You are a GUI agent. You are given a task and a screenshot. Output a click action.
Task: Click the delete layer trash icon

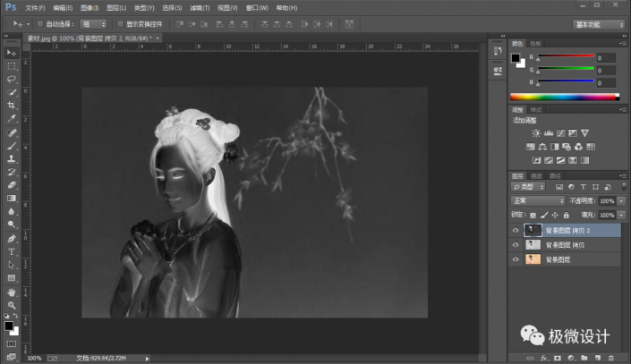coord(611,357)
